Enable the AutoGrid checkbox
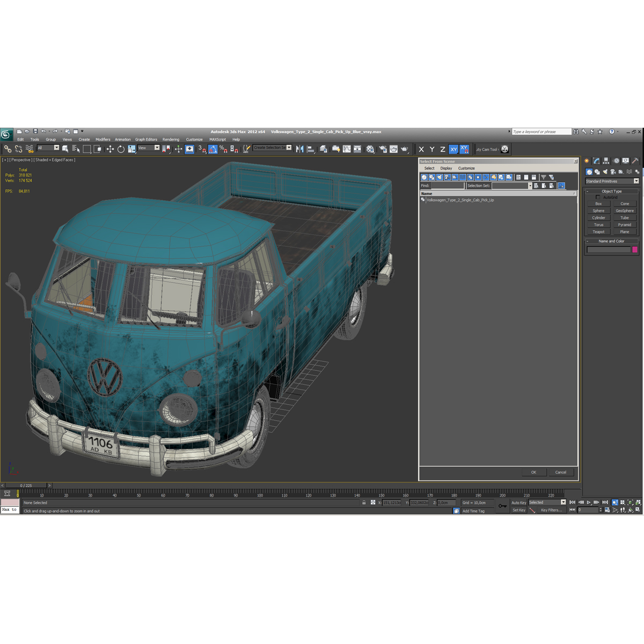Image resolution: width=644 pixels, height=644 pixels. point(598,197)
